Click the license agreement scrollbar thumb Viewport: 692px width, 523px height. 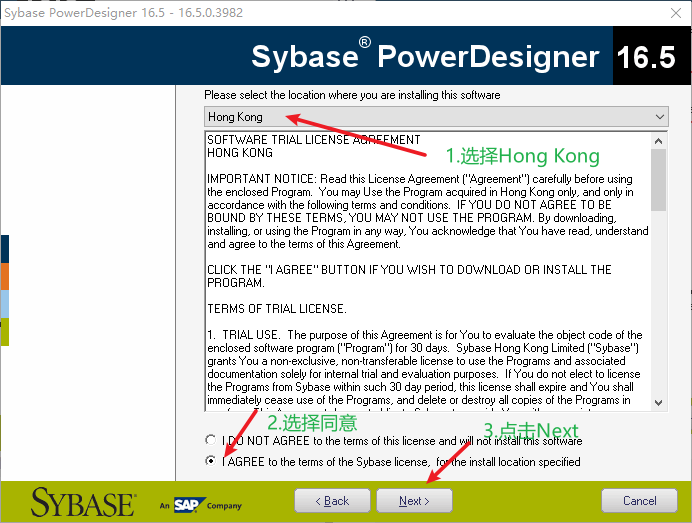point(658,180)
